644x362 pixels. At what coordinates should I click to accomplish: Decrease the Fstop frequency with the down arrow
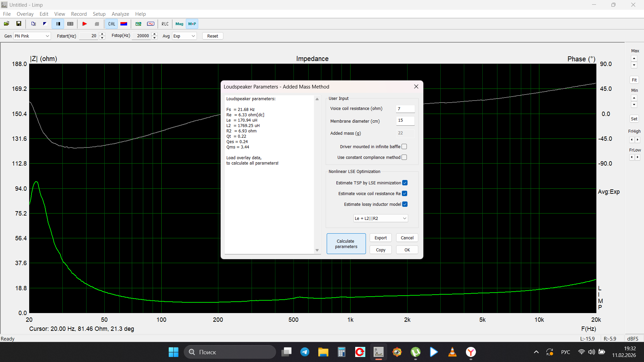point(155,38)
